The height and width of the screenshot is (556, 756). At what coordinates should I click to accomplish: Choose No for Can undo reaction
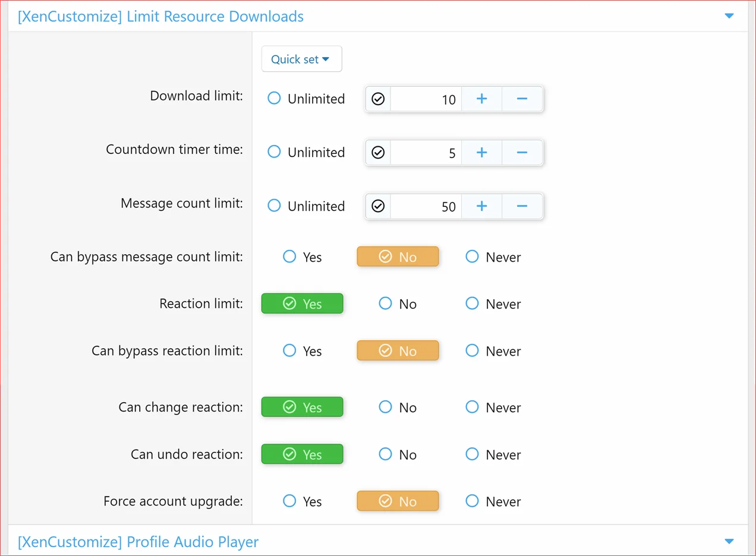point(398,454)
